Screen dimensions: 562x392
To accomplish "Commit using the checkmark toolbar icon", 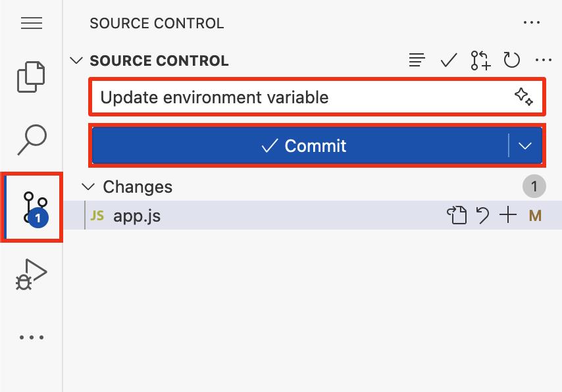I will [x=449, y=60].
